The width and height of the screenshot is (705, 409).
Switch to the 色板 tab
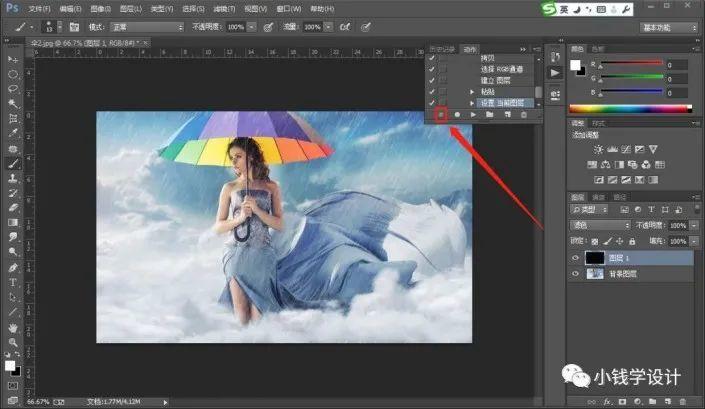[x=598, y=49]
